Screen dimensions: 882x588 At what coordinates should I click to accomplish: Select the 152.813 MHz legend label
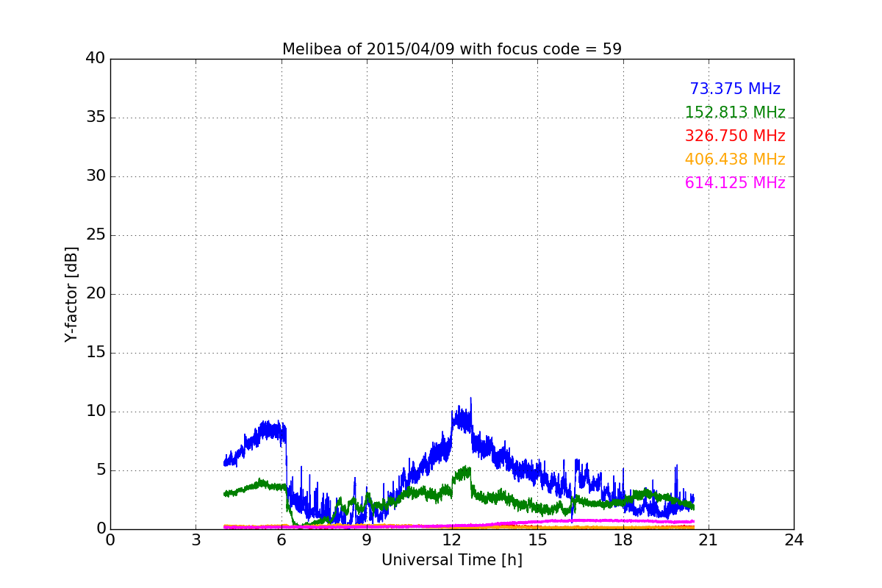(x=735, y=112)
